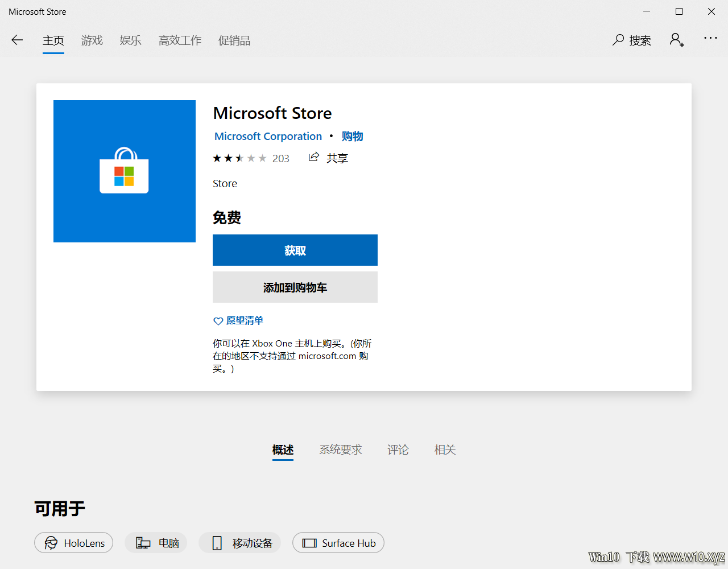Click the star rating bar
The height and width of the screenshot is (569, 728).
click(x=239, y=158)
